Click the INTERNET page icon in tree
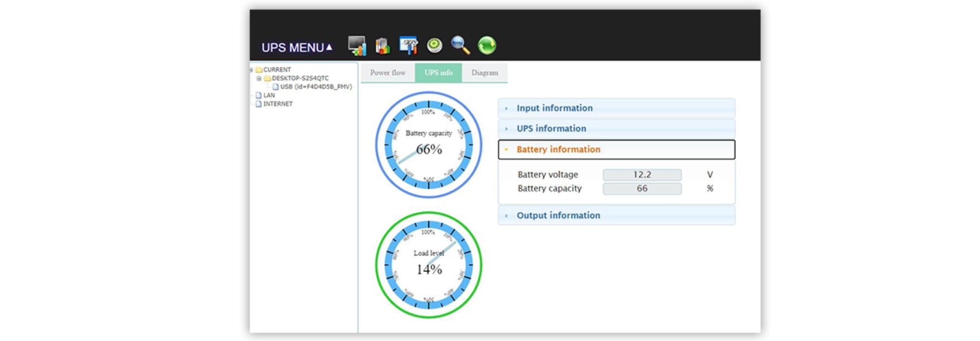This screenshot has height=341, width=980. coord(259,104)
